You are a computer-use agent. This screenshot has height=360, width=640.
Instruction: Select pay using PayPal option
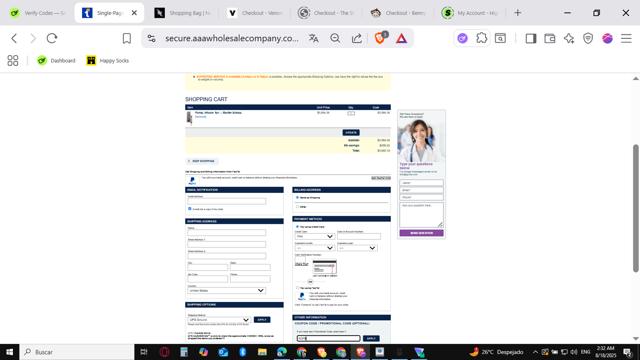[x=297, y=288]
